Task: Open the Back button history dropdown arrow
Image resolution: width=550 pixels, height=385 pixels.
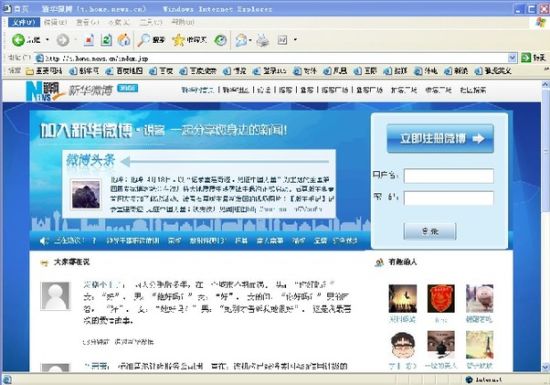Action: tap(47, 40)
